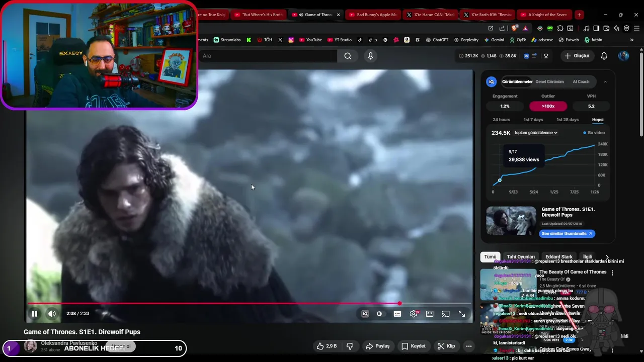Open YT Studio bookmark
This screenshot has width=644, height=362.
coord(340,40)
